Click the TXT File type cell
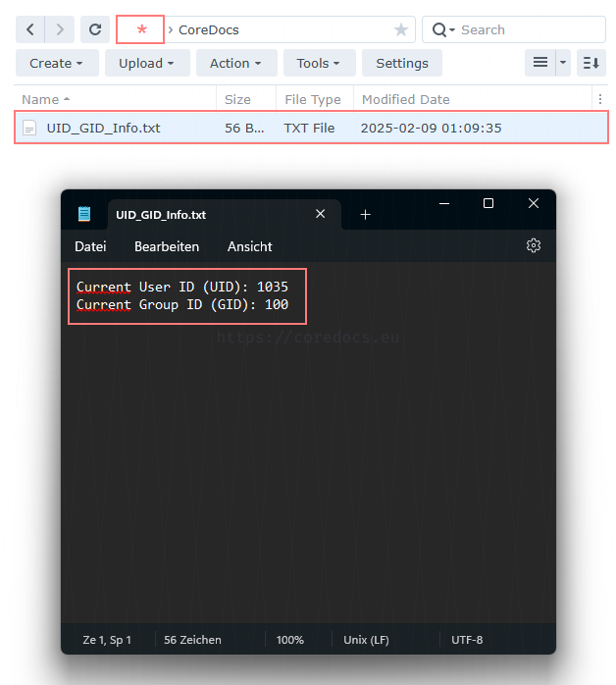This screenshot has height=685, width=616. (x=309, y=128)
